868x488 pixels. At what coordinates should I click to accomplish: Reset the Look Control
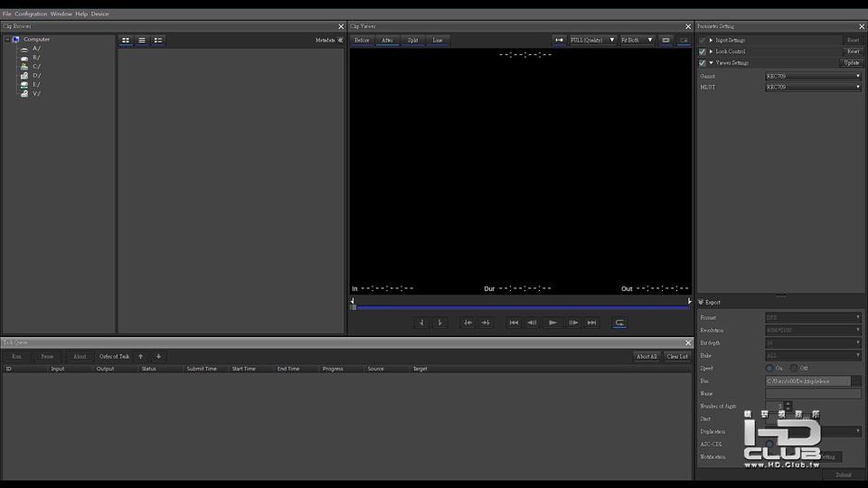coord(853,52)
